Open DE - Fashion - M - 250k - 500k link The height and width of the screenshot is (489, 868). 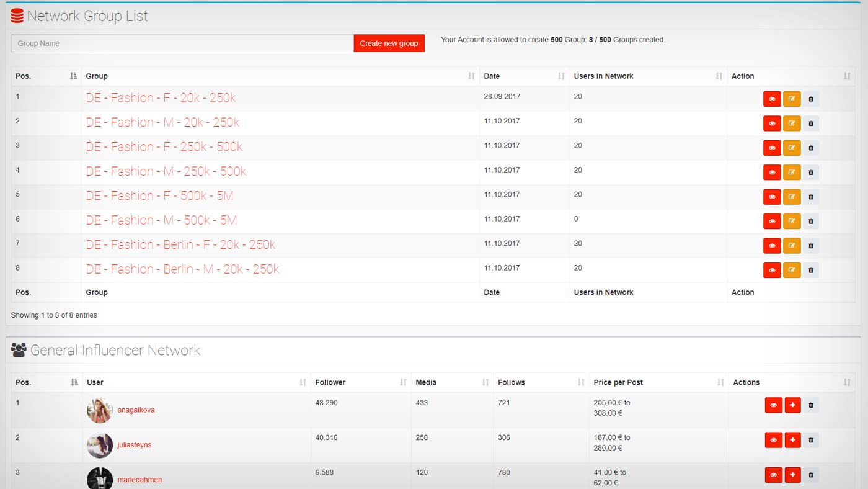166,171
